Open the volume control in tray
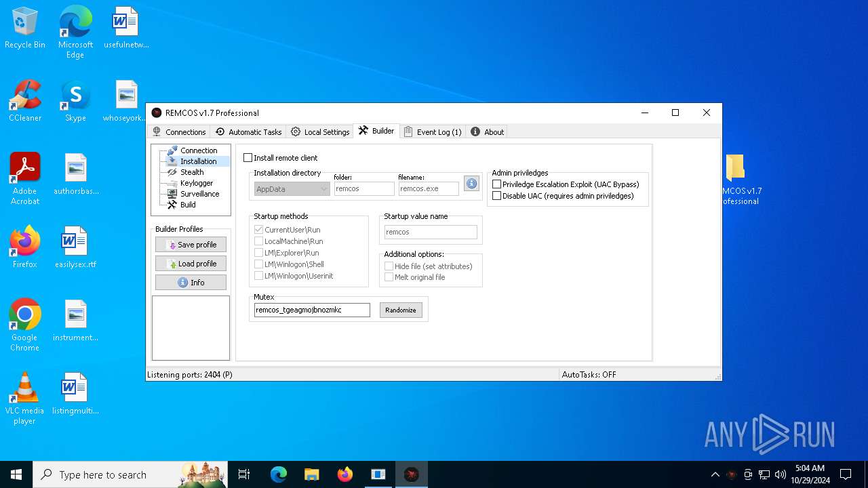The image size is (868, 488). (781, 474)
